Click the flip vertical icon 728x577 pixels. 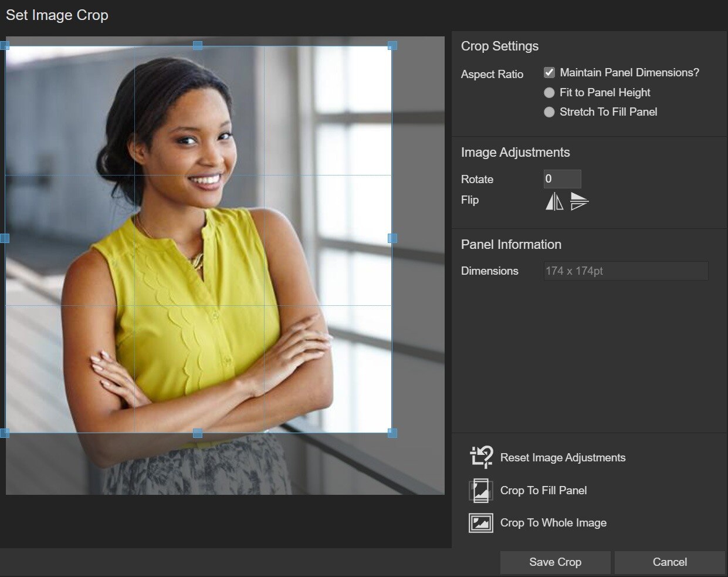[579, 201]
